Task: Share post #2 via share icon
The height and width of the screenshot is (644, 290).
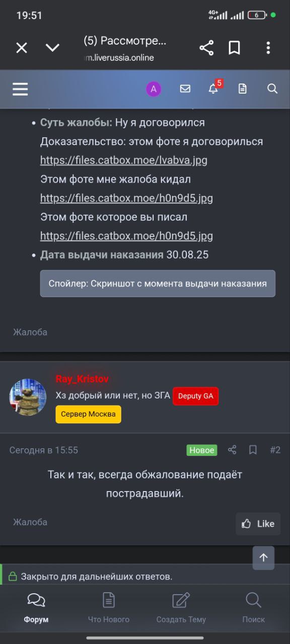Action: click(x=232, y=450)
